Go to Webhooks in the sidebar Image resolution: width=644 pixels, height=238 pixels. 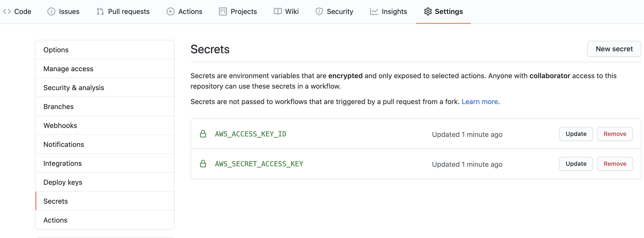tap(60, 125)
